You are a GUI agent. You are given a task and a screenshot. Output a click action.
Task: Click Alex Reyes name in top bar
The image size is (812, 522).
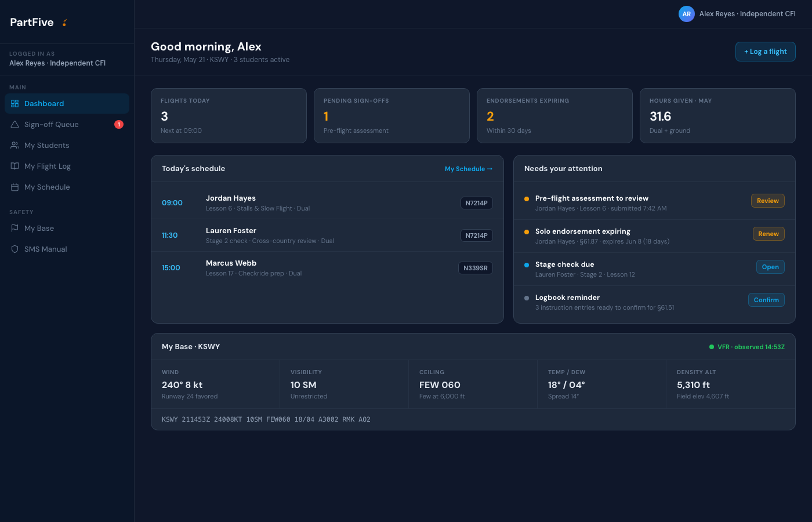coord(748,14)
